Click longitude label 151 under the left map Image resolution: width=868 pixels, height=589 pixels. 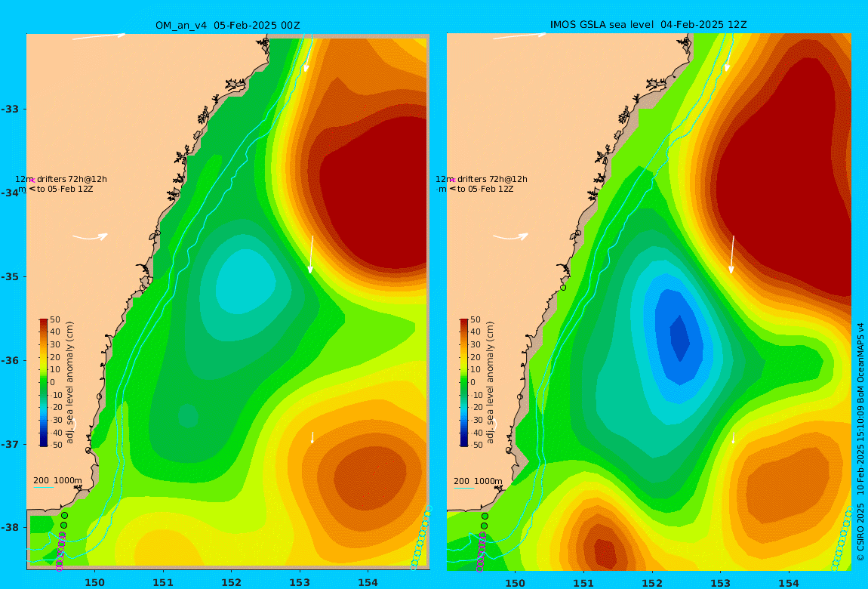[x=163, y=582]
